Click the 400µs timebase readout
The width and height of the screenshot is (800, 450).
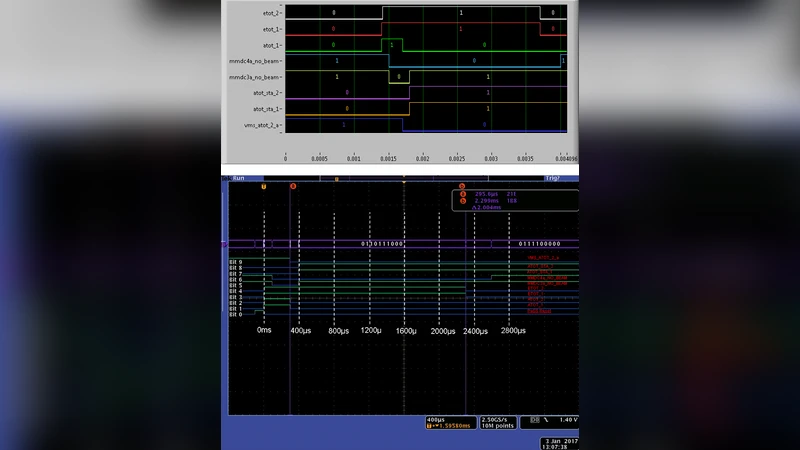pyautogui.click(x=435, y=419)
